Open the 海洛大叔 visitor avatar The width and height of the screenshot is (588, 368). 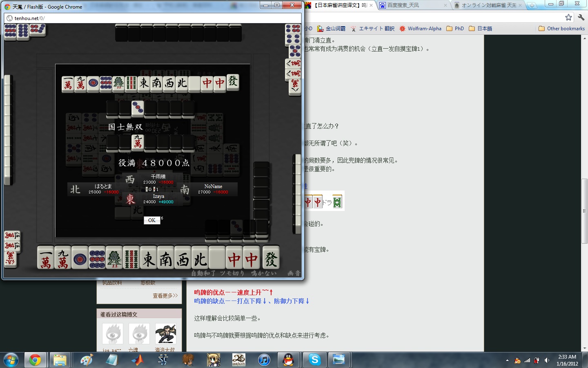point(165,334)
